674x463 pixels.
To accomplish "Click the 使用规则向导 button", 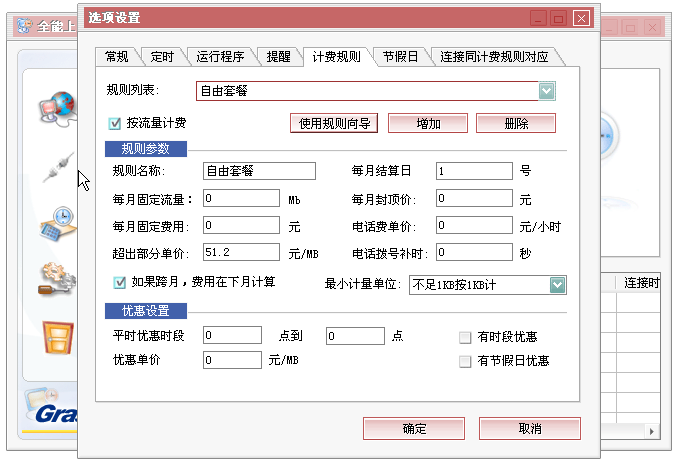I will tap(334, 124).
